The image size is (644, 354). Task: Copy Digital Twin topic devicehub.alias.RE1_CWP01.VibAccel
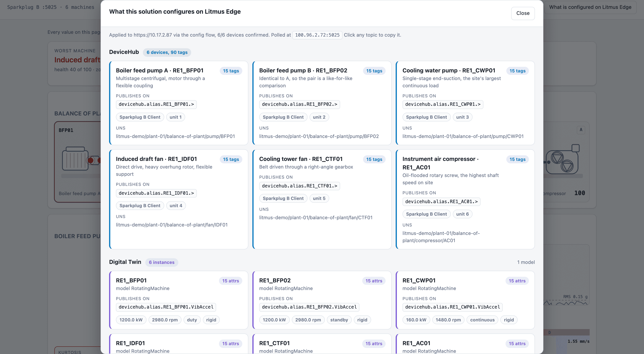pyautogui.click(x=452, y=307)
